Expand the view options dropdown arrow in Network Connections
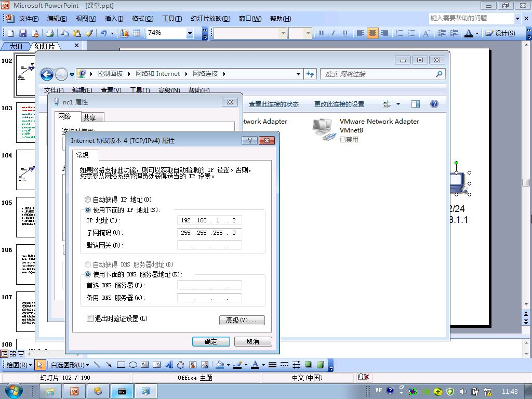 [x=398, y=104]
